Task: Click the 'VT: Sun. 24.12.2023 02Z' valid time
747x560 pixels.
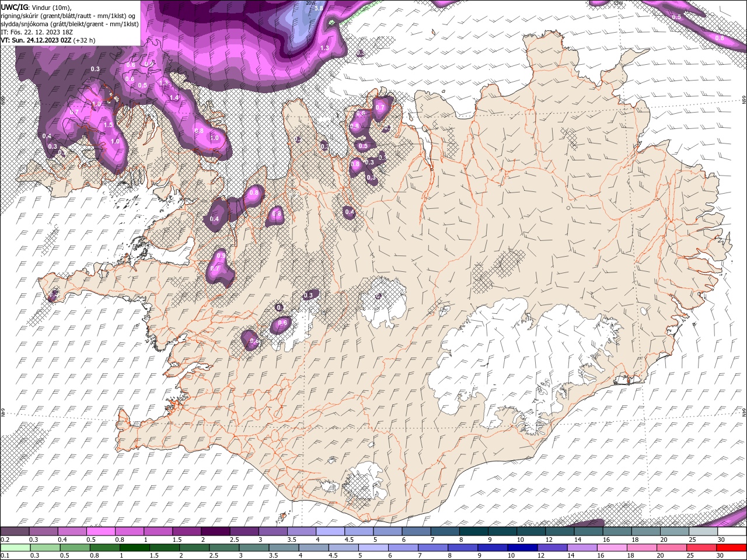Action: [36, 40]
